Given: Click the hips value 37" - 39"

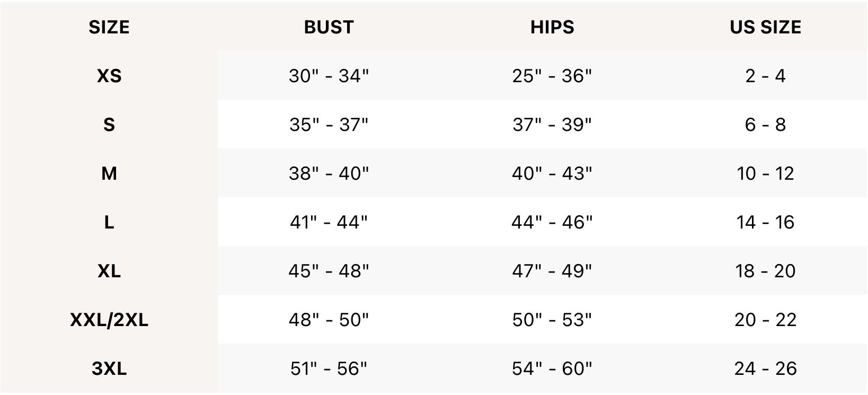Looking at the screenshot, I should 552,125.
